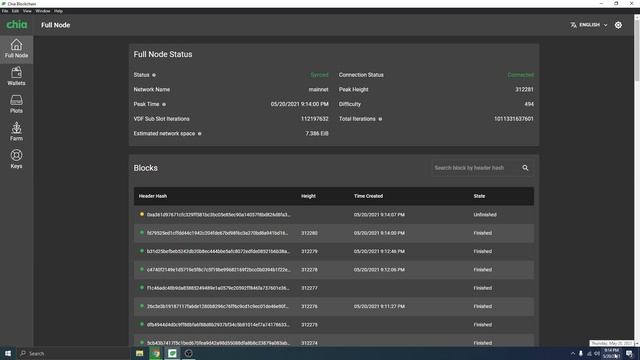Open Chrome from the taskbar
The height and width of the screenshot is (360, 640).
(x=156, y=353)
